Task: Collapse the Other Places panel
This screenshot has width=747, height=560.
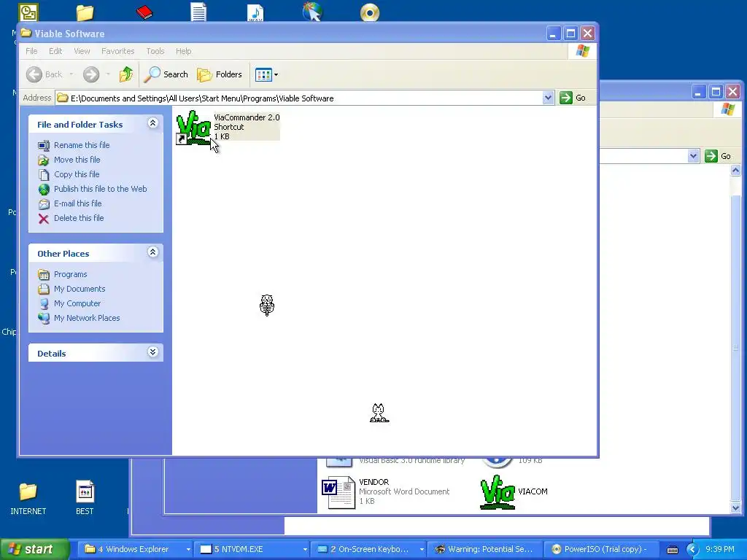Action: tap(152, 252)
